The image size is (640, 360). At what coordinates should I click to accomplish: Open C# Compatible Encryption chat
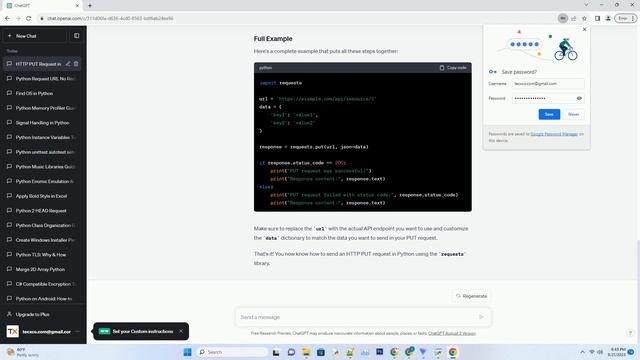click(x=42, y=284)
